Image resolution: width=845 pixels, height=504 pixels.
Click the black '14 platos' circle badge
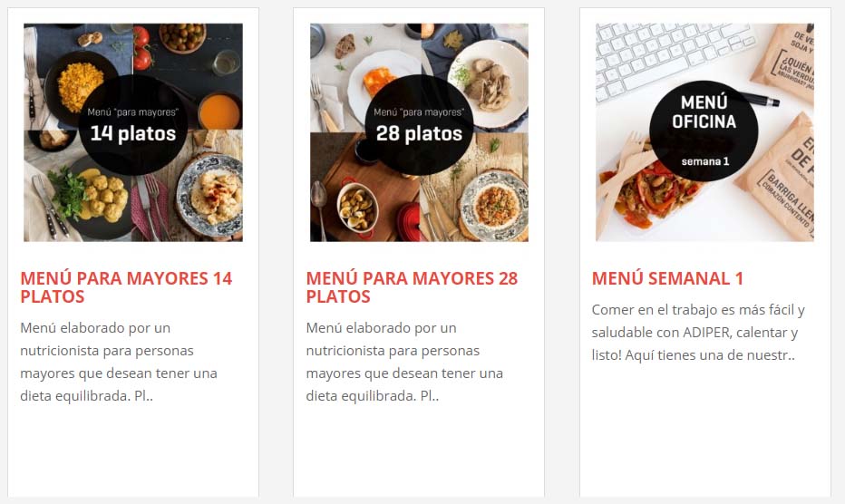point(133,124)
